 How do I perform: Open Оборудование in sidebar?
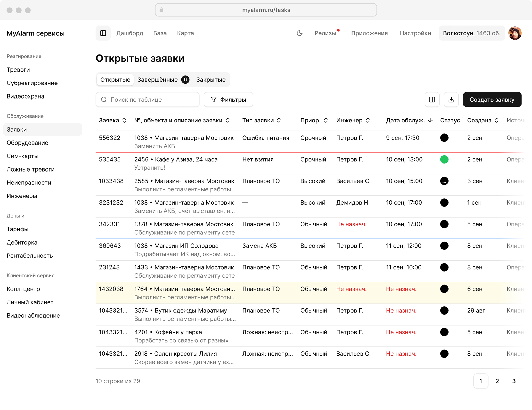27,143
